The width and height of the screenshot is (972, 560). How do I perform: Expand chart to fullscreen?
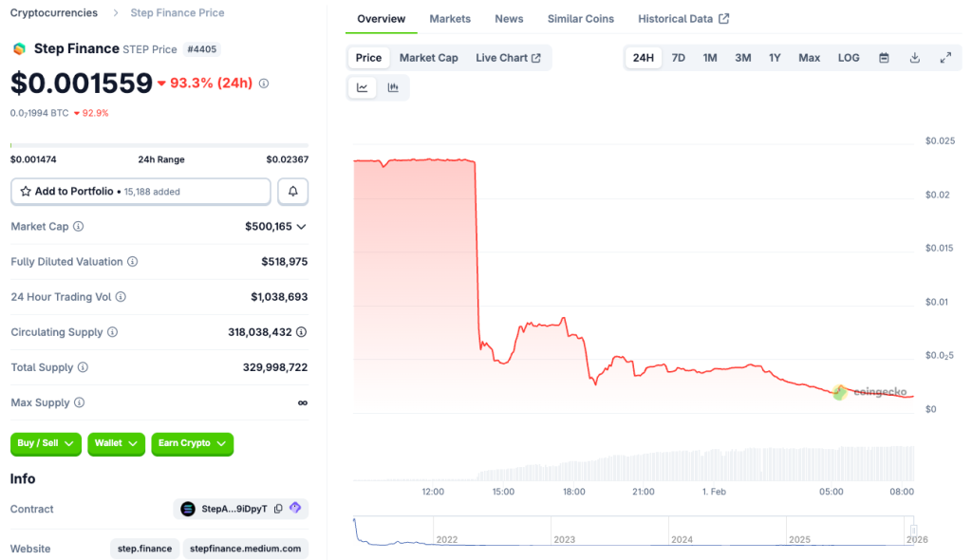[945, 57]
